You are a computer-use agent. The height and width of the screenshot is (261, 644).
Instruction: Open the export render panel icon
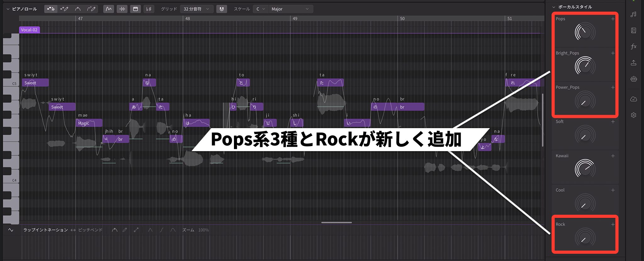[634, 63]
